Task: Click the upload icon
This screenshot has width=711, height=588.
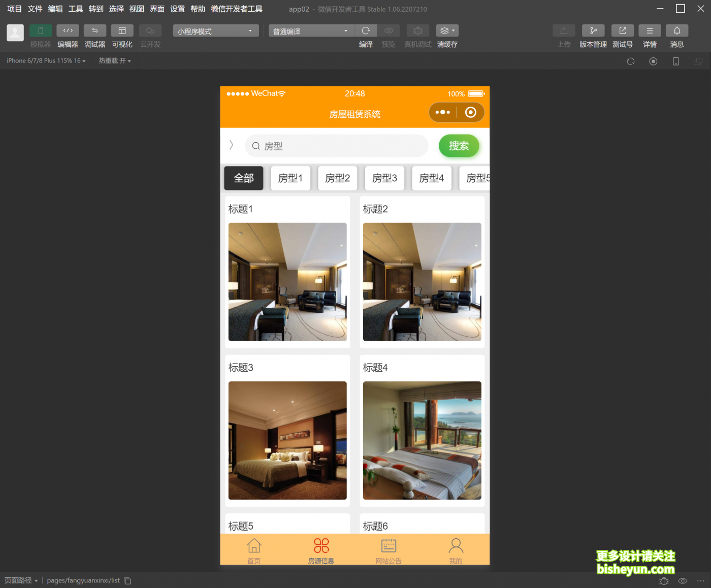Action: pyautogui.click(x=564, y=30)
